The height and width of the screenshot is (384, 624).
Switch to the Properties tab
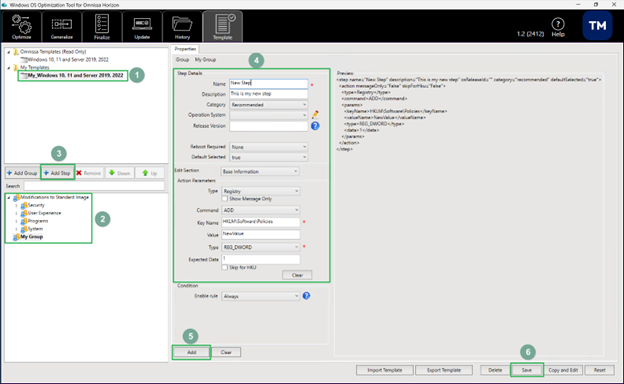185,49
